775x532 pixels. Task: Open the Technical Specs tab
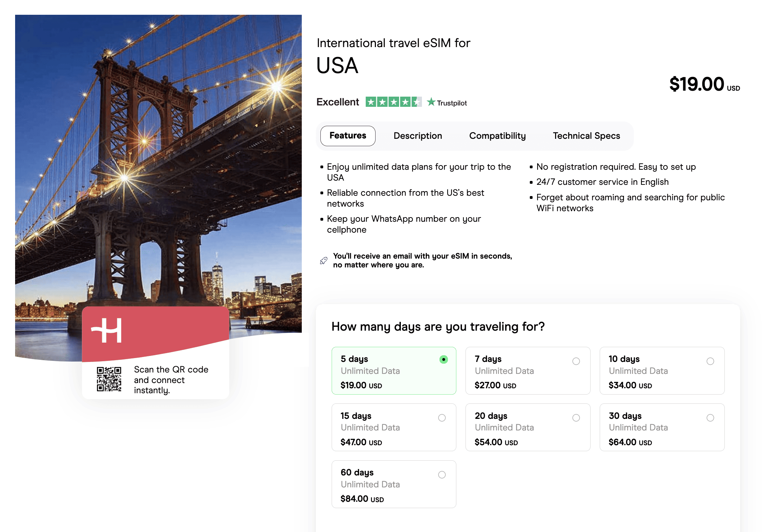(x=586, y=136)
